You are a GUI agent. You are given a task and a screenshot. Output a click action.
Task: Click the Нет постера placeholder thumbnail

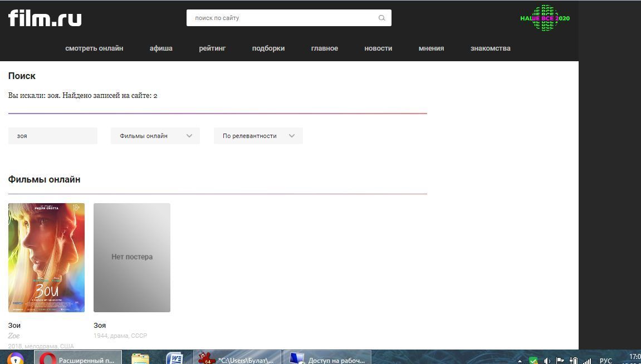point(132,257)
